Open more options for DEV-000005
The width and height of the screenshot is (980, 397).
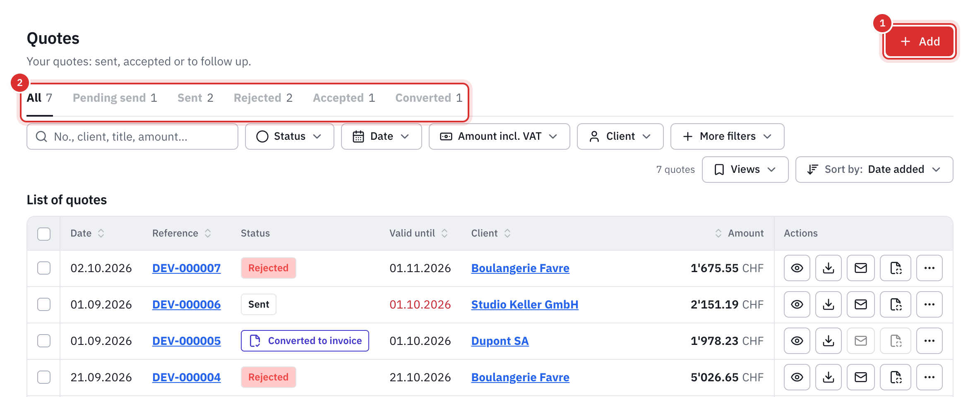point(929,341)
